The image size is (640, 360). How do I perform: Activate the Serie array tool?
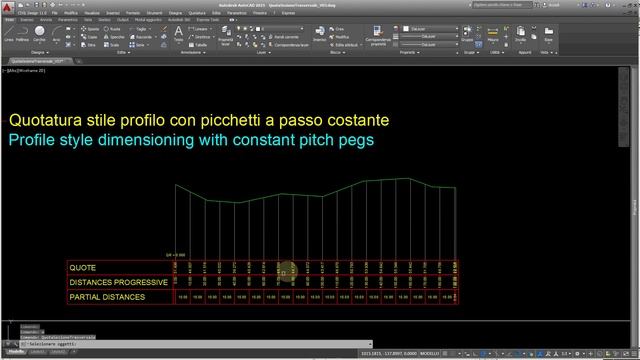(x=137, y=45)
